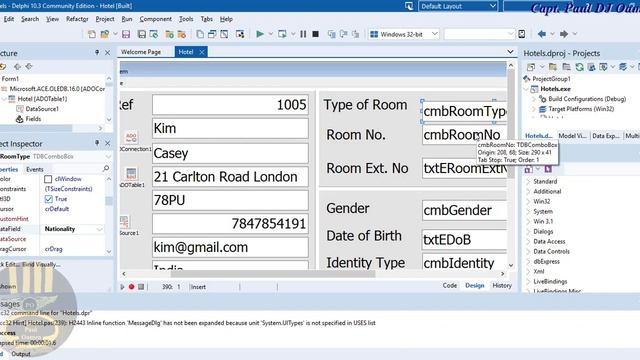Click the ADOConnection1 component icon on the form
Viewport: 640px width, 360px height.
click(131, 138)
